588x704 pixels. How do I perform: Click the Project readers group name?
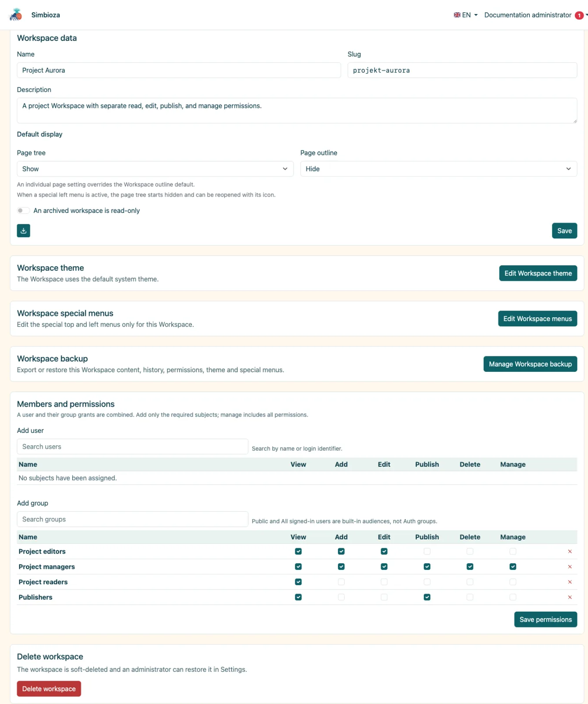pos(43,582)
